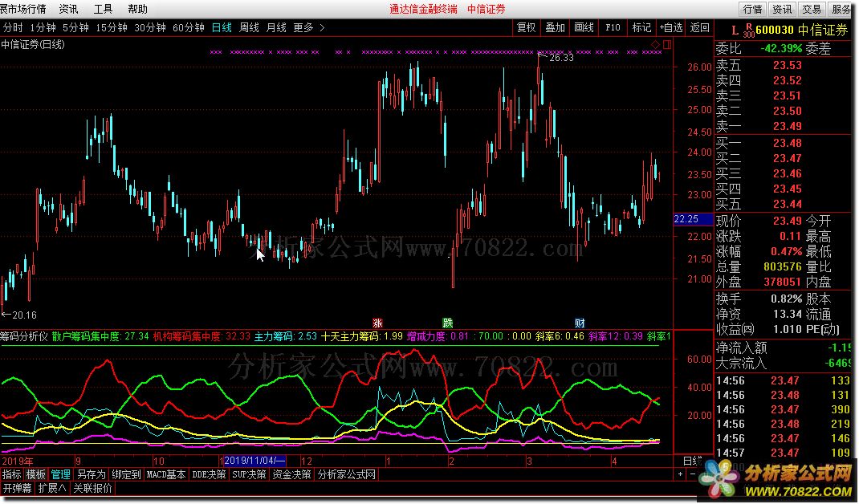859x504 pixels.
Task: Click the 中信证券(日线) chart title
Action: (33, 44)
